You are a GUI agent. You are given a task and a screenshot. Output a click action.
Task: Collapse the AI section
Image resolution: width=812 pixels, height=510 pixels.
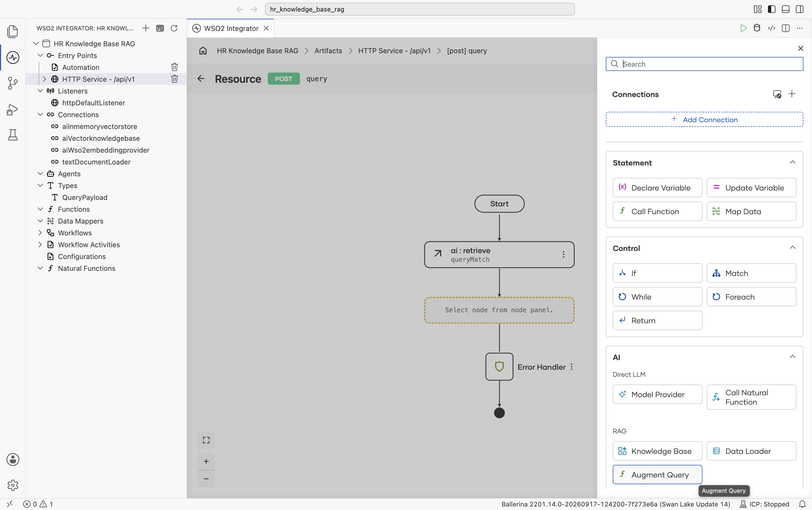[x=792, y=357]
